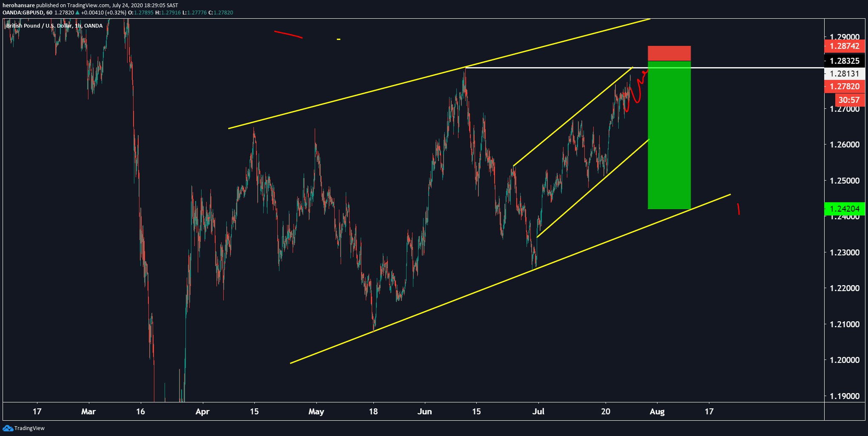The image size is (868, 436).
Task: Select the white horizontal resistance line
Action: coord(645,68)
